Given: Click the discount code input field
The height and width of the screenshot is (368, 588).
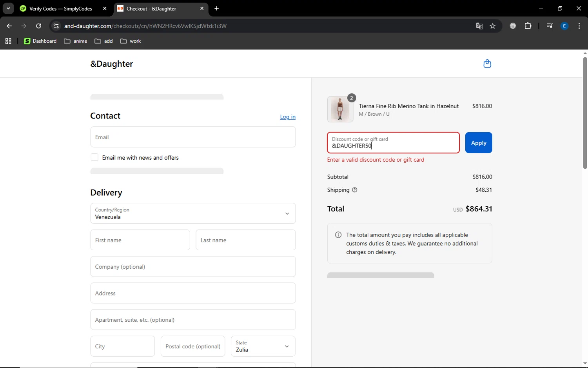Looking at the screenshot, I should point(393,143).
